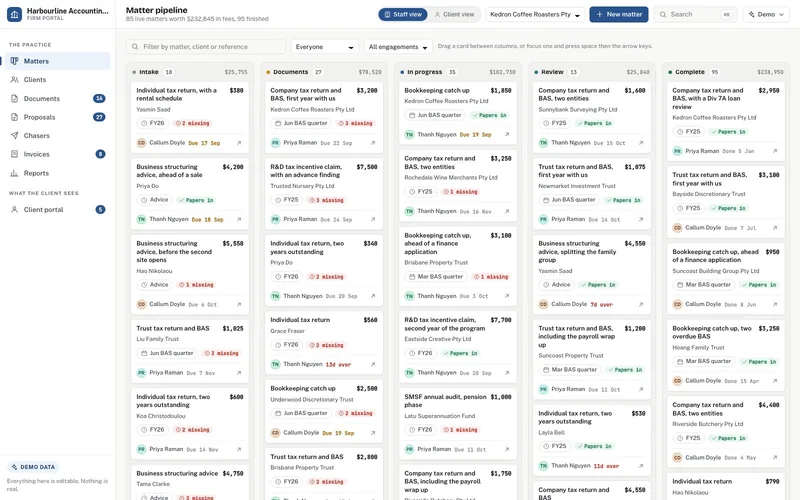Viewport: 800px width, 500px height.
Task: Click the $7,700 fee on Eastside Creative card
Action: pyautogui.click(x=501, y=320)
